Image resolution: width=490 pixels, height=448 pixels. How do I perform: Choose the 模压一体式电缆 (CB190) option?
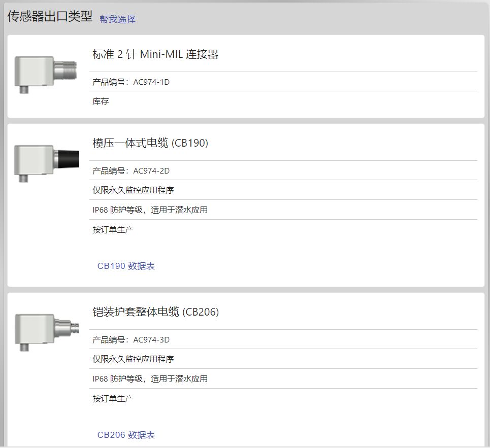click(x=150, y=143)
